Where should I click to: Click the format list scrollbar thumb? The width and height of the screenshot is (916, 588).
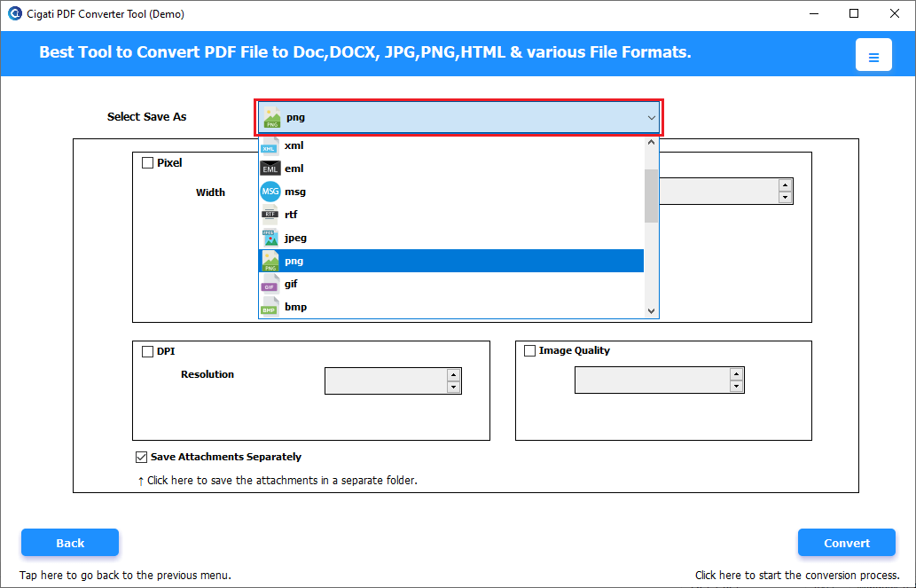coord(652,196)
